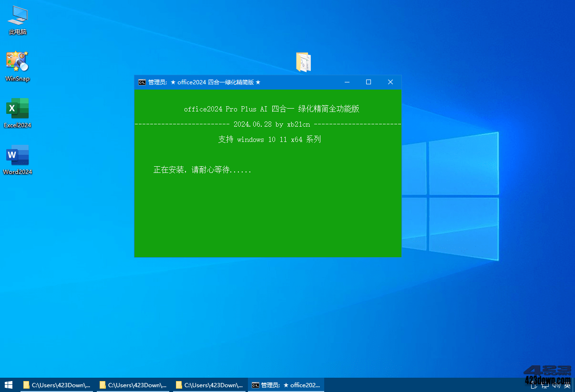Select the office2024 installer taskbar button
Viewport: 575px width, 392px height.
[286, 385]
